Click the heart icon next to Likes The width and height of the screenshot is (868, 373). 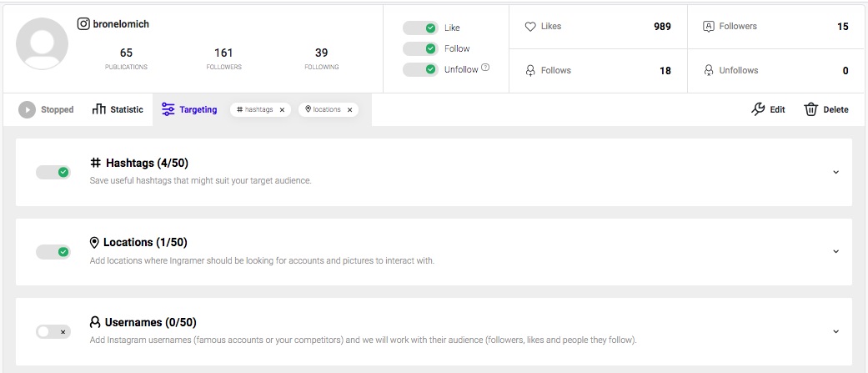pos(529,27)
